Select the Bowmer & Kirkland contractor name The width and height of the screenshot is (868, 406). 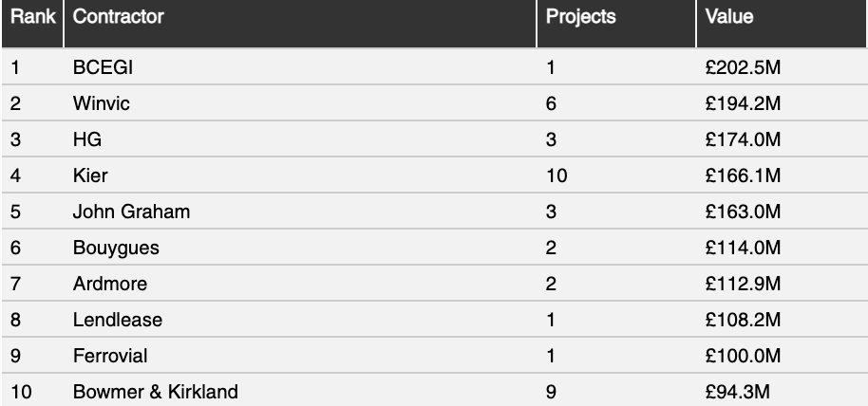tap(156, 392)
